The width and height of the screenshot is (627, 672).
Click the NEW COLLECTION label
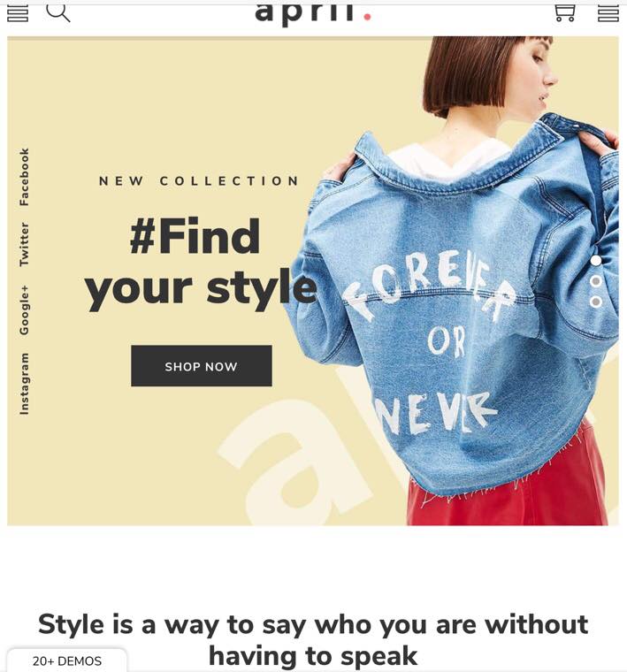pyautogui.click(x=199, y=181)
